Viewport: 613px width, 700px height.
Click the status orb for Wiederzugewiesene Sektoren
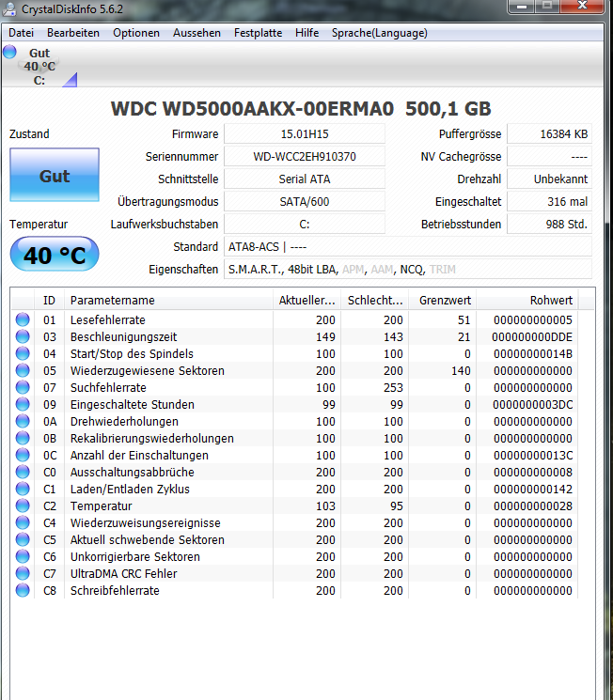click(x=23, y=370)
